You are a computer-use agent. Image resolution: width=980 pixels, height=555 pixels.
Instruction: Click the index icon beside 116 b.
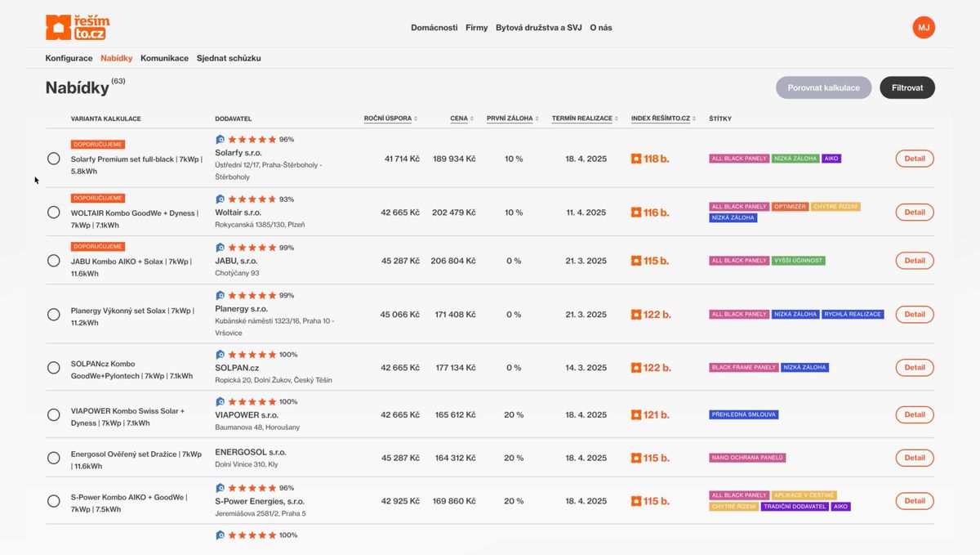click(636, 213)
